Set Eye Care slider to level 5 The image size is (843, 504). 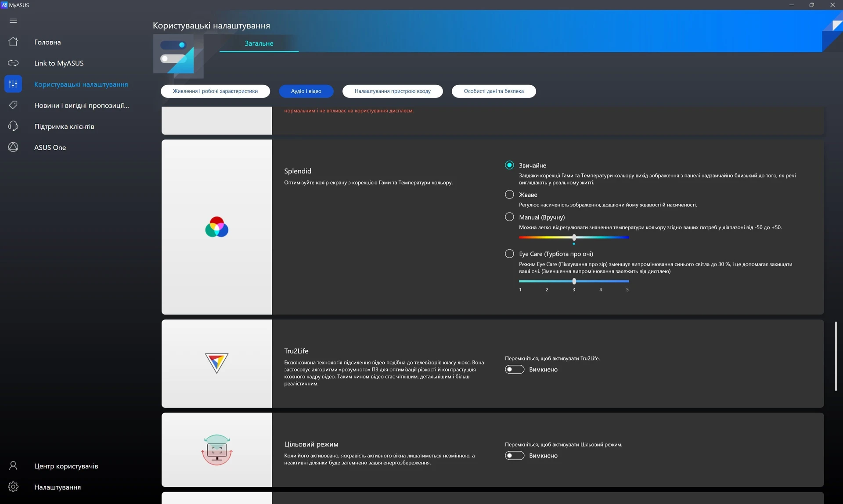tap(628, 281)
